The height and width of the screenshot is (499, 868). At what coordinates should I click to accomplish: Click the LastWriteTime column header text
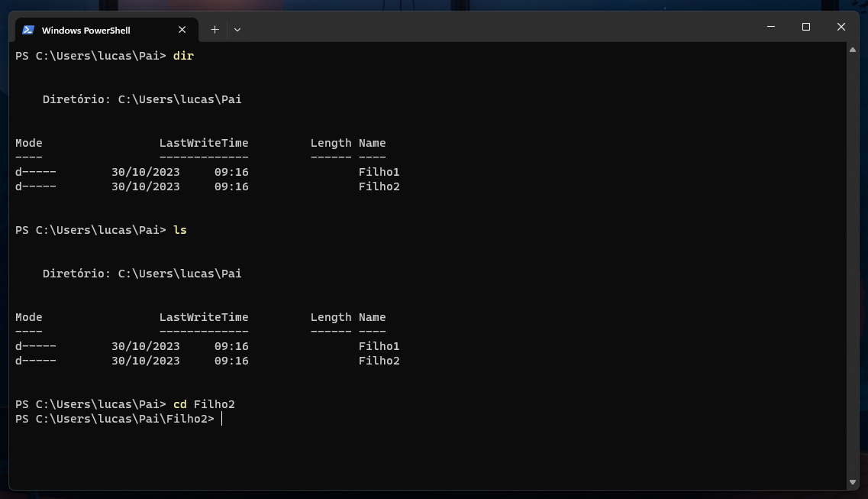click(x=203, y=142)
